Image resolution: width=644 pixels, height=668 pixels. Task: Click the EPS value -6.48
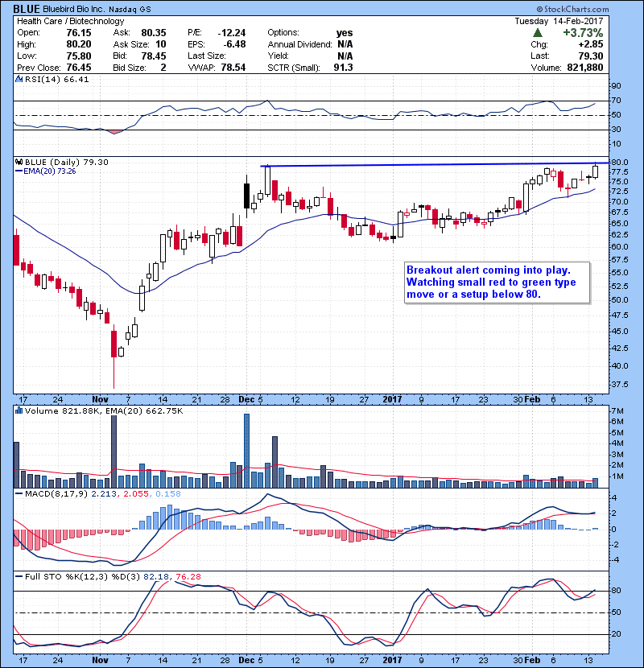tap(234, 44)
